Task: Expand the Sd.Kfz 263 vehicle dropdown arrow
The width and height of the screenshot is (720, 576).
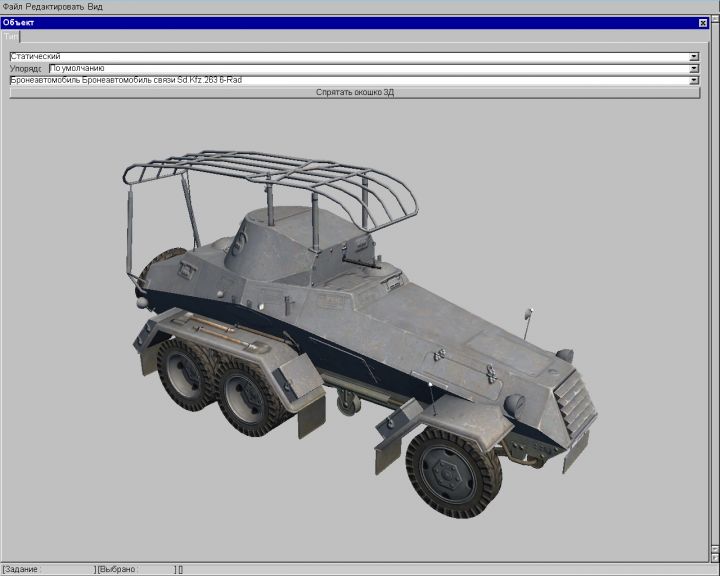Action: [694, 80]
